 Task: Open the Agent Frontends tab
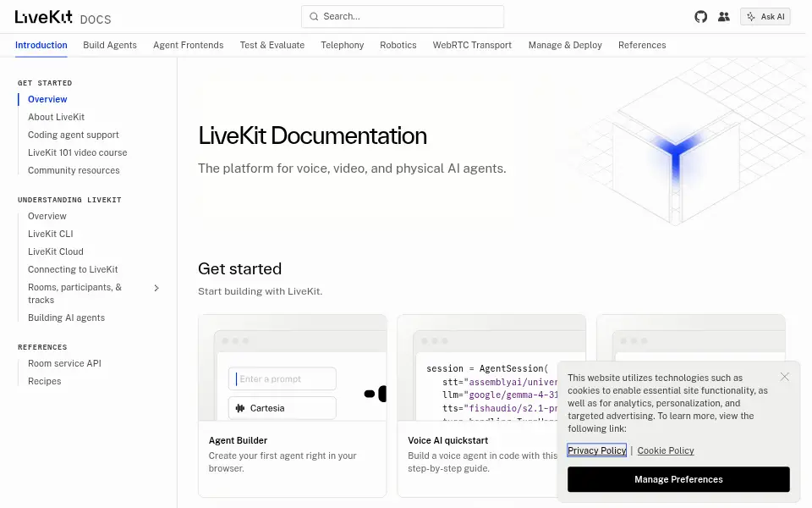click(x=189, y=45)
